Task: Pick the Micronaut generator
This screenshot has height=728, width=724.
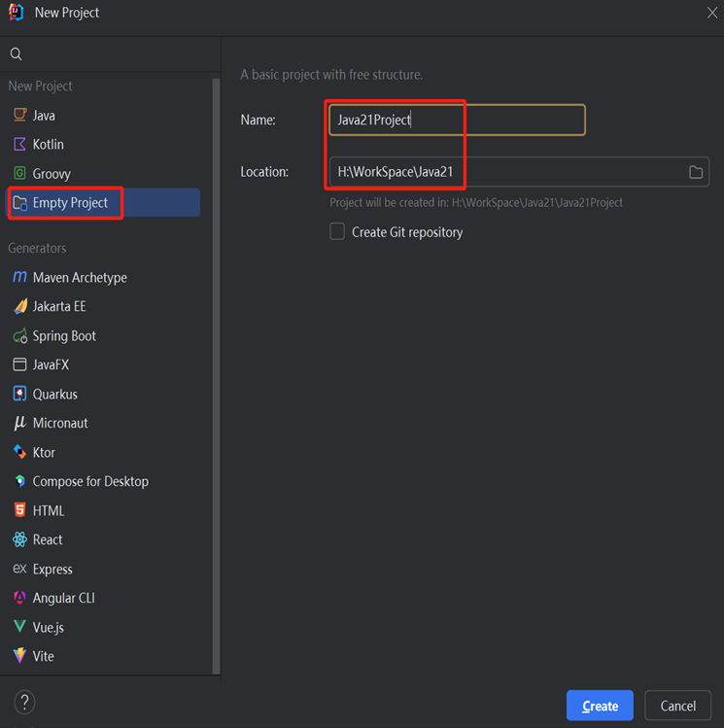Action: pyautogui.click(x=104, y=423)
